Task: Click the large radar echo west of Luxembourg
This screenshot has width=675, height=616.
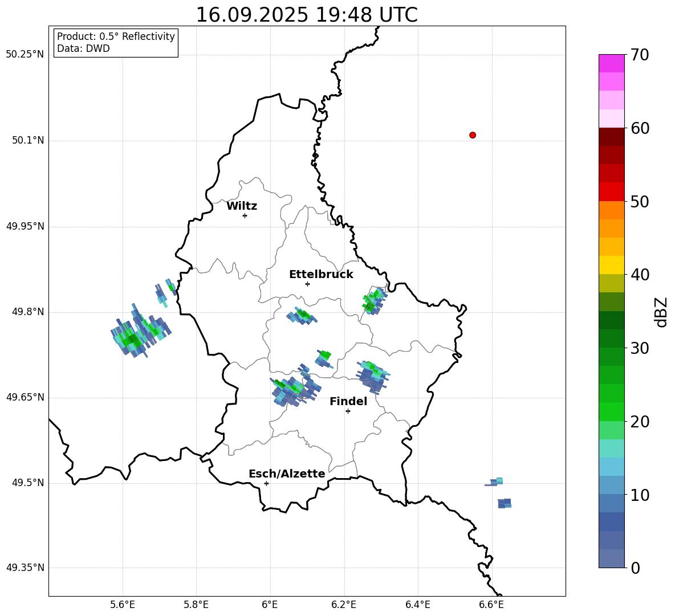Action: point(140,332)
